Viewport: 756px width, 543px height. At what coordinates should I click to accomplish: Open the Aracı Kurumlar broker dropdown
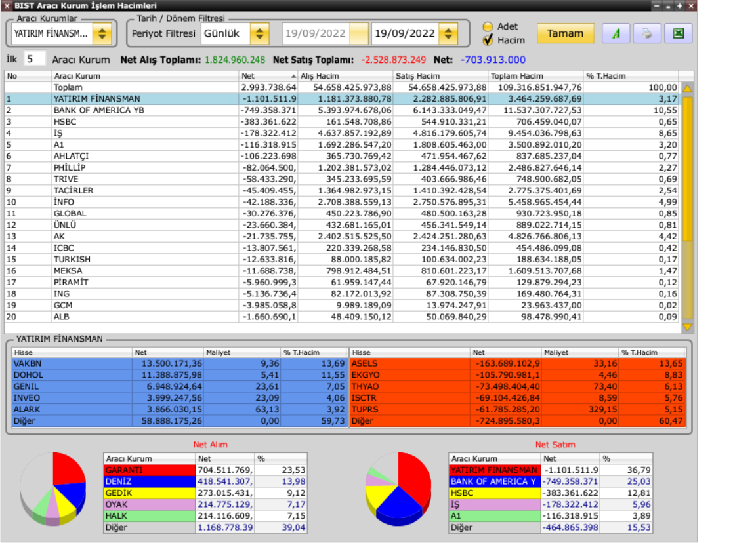tap(102, 33)
